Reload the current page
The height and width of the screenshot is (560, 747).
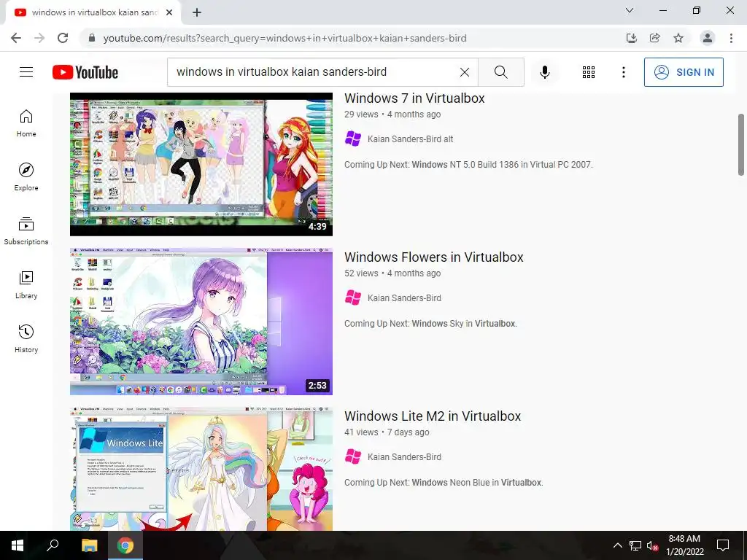(63, 38)
